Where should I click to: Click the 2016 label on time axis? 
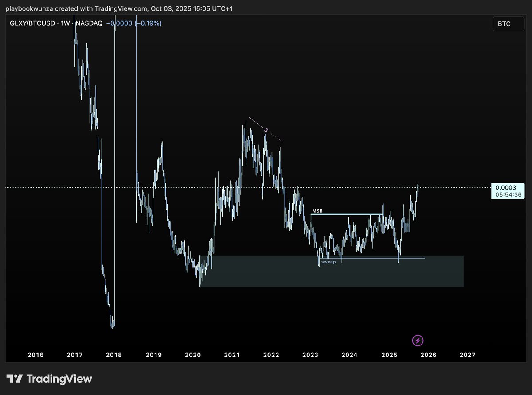pos(35,355)
